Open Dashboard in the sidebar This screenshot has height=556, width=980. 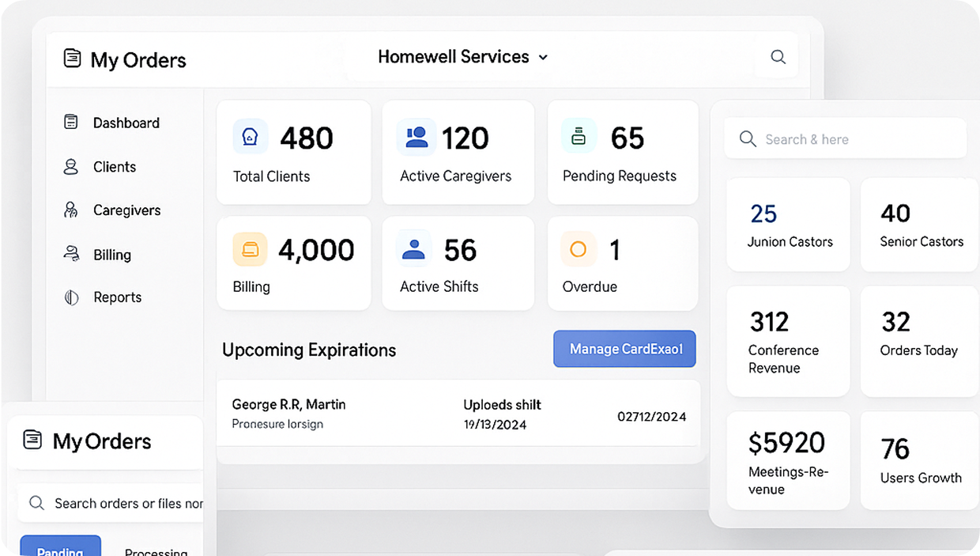tap(126, 123)
